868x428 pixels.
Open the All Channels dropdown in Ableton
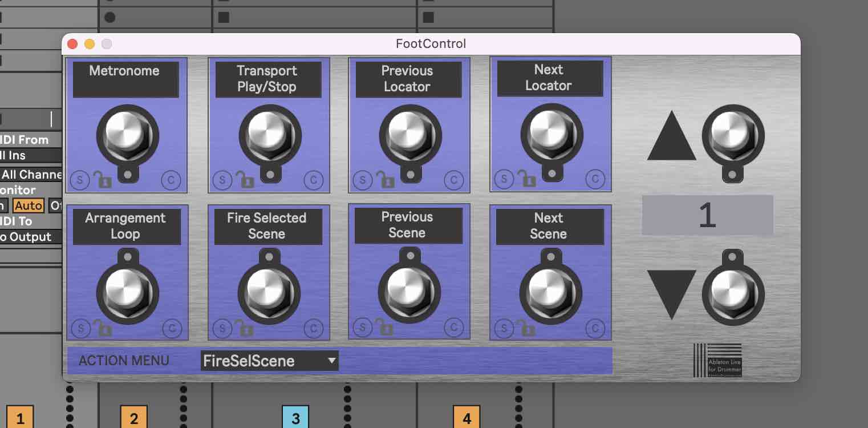31,175
